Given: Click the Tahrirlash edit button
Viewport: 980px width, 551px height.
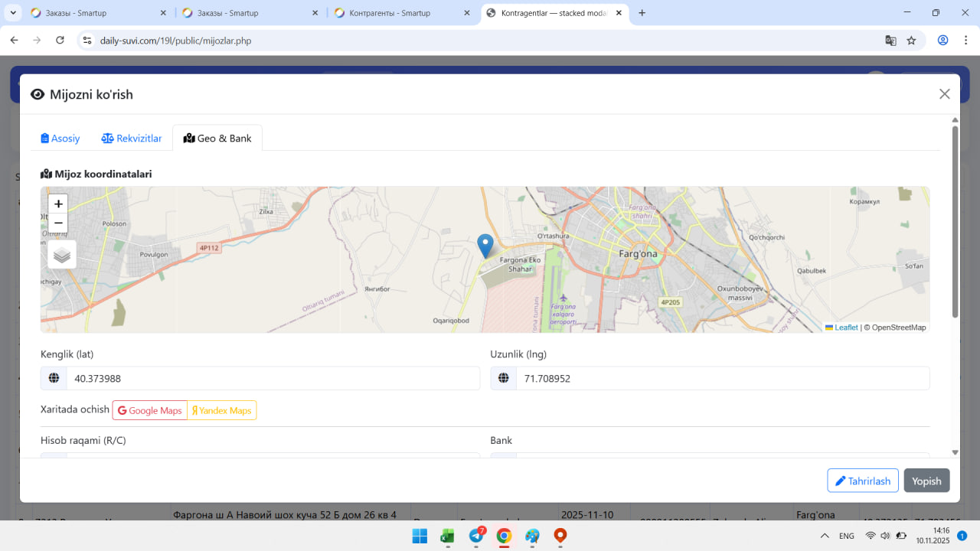Looking at the screenshot, I should point(863,481).
